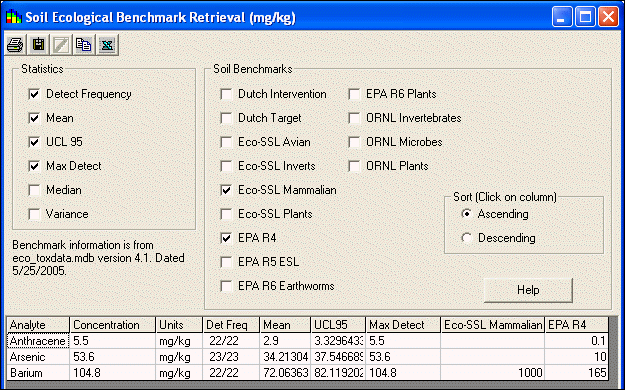The image size is (625, 390).
Task: Save results with the floppy disk icon
Action: (x=38, y=44)
